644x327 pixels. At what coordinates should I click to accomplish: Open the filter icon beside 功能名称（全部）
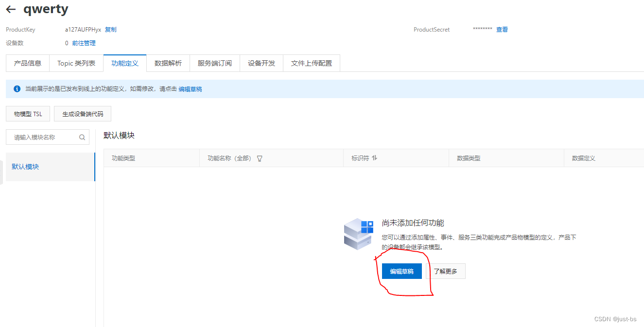pyautogui.click(x=260, y=158)
